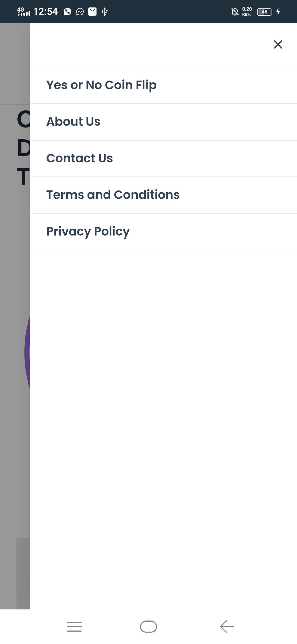297x644 pixels.
Task: Tap the WhatsApp notification icon
Action: click(68, 12)
